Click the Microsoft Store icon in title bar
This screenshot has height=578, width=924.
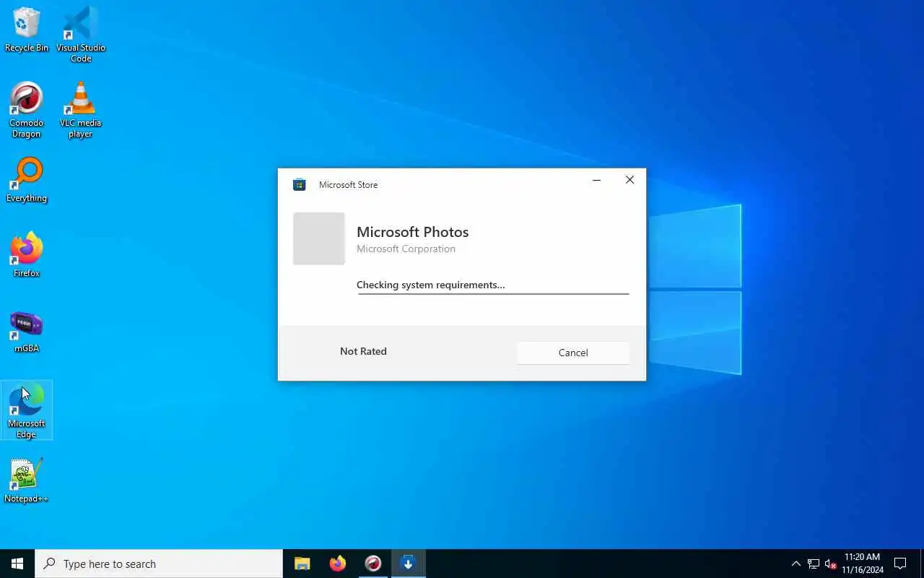pyautogui.click(x=299, y=185)
